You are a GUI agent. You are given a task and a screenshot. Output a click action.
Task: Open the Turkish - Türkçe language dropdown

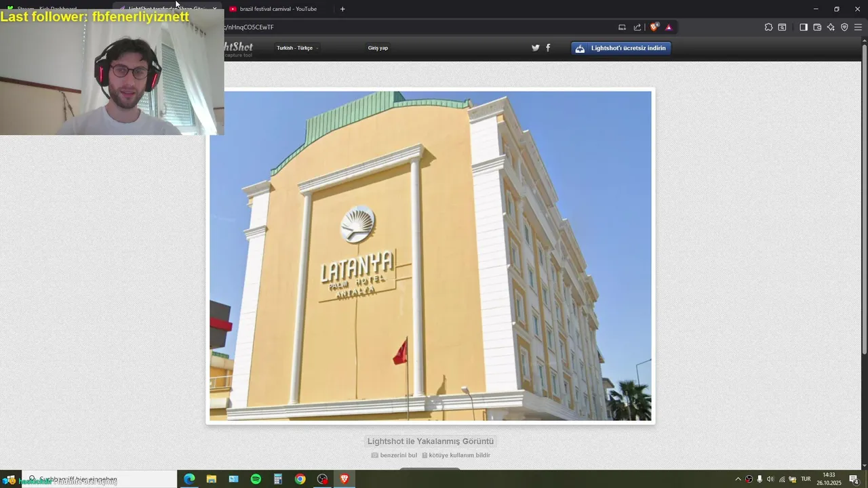click(x=297, y=48)
